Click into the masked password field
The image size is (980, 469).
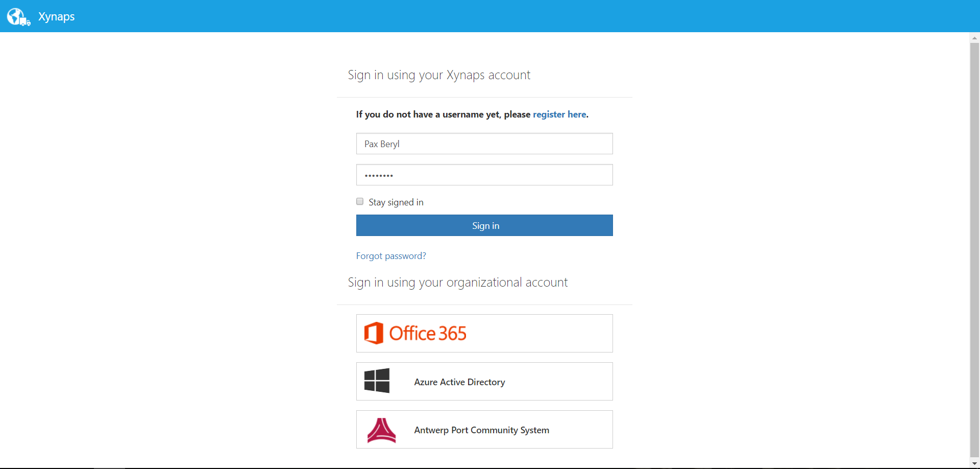click(x=484, y=175)
